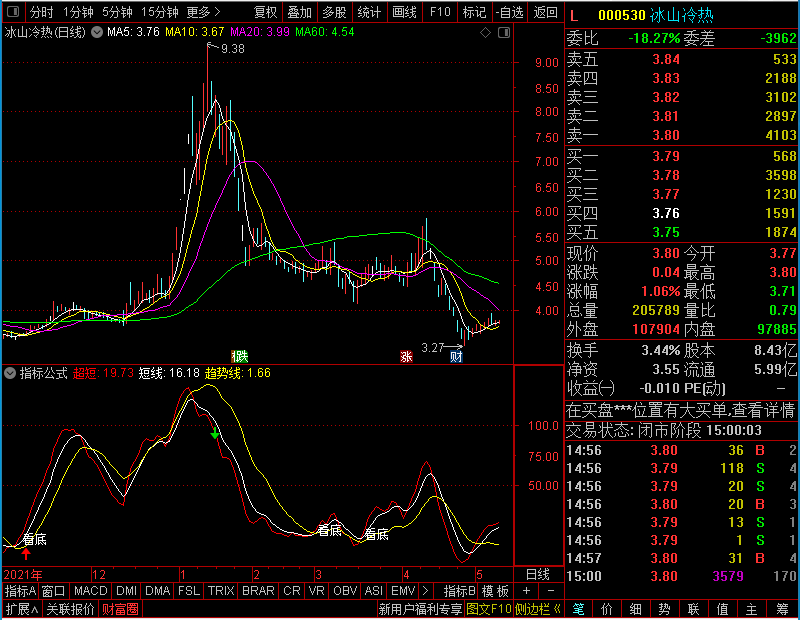Select the 1分钟 chart period

pos(78,12)
